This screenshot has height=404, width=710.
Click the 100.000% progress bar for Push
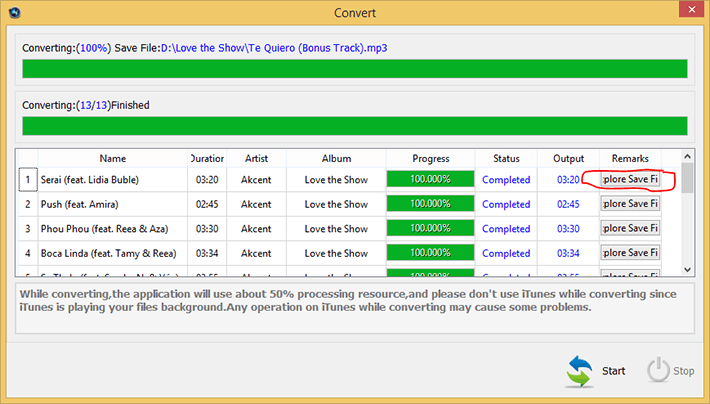click(430, 203)
